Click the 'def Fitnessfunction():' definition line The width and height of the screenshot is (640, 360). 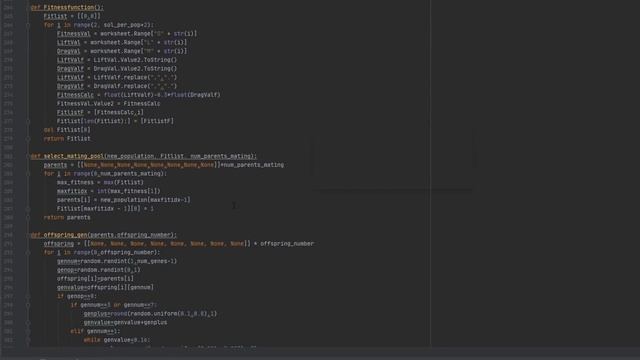[67, 7]
